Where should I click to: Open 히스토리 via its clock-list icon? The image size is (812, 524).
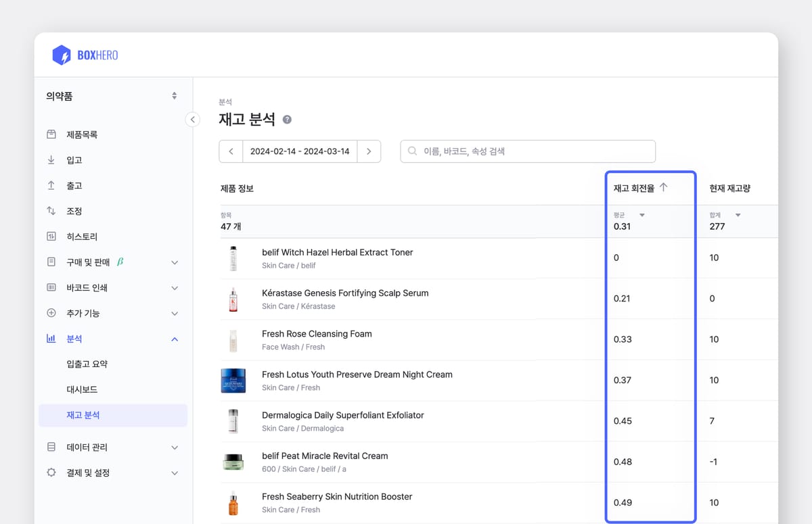tap(51, 236)
